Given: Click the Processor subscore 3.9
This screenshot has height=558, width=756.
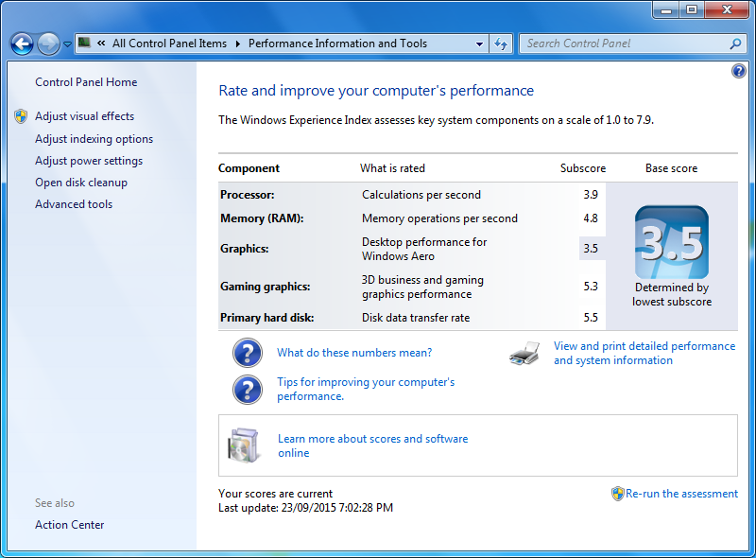Looking at the screenshot, I should point(591,195).
